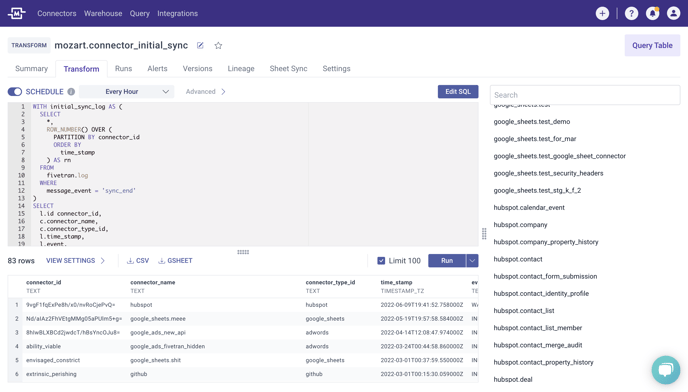Open the chat support bubble

(666, 370)
